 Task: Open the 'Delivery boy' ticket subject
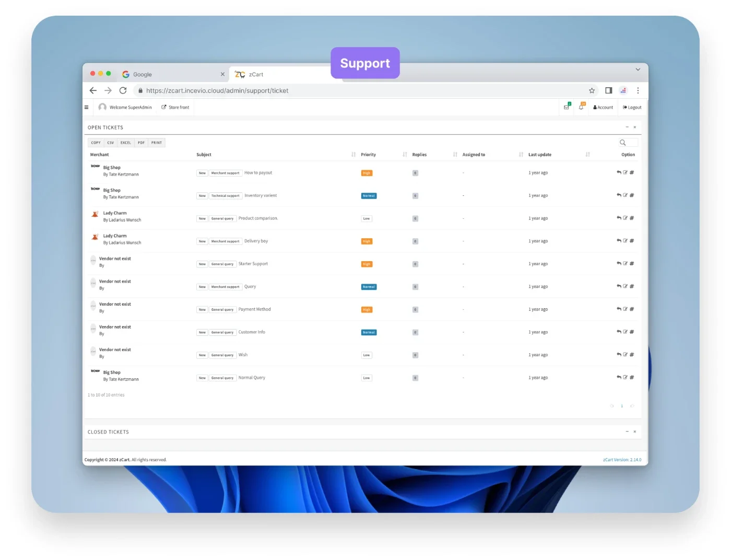click(x=256, y=241)
